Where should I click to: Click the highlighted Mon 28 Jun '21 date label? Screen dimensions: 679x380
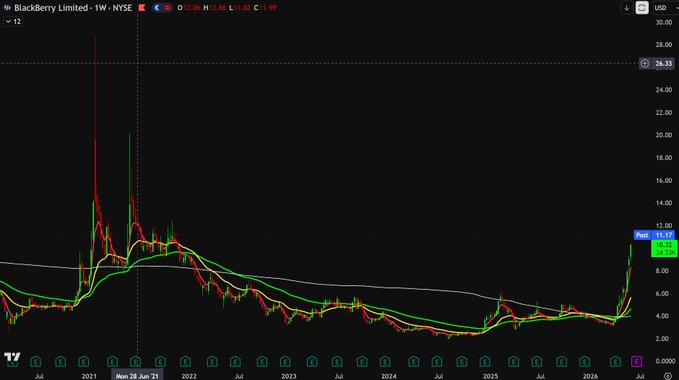click(137, 376)
